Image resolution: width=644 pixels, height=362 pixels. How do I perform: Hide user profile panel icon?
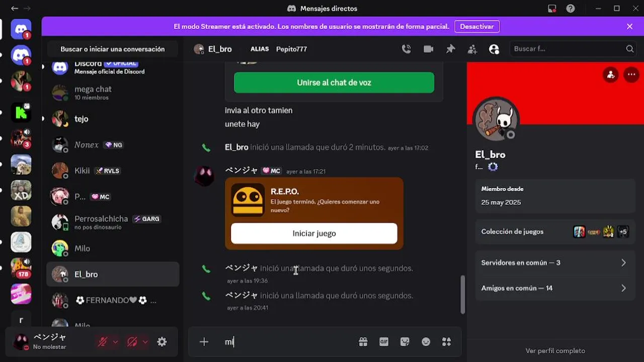click(x=494, y=49)
